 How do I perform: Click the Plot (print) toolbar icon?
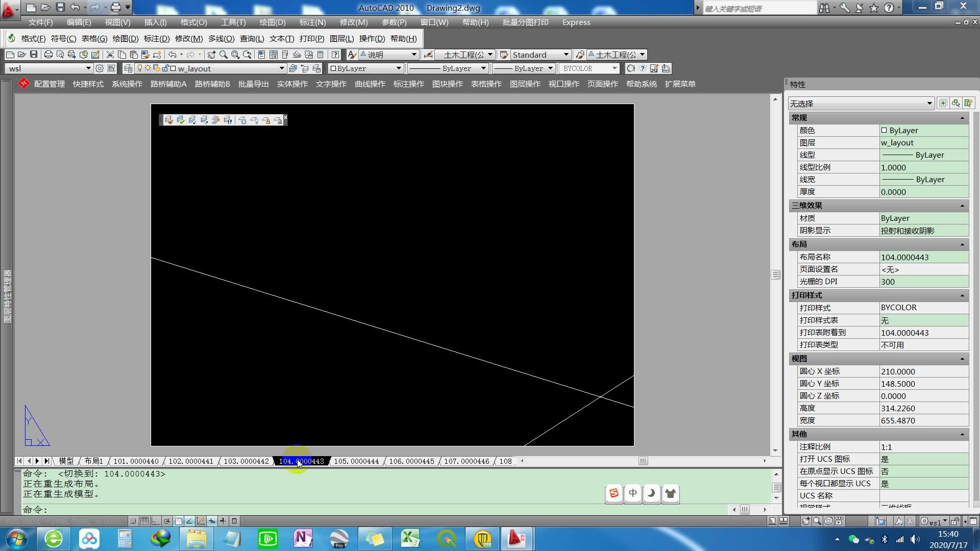(x=48, y=55)
